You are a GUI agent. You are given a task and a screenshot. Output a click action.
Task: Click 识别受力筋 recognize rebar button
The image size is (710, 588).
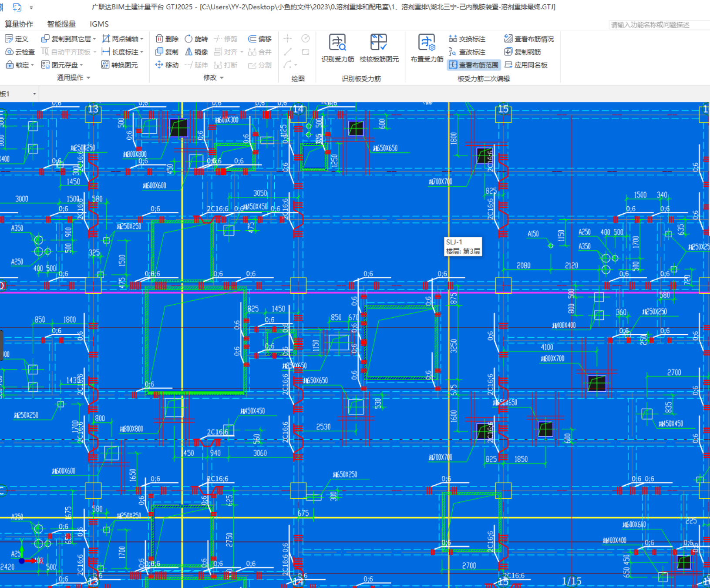coord(338,48)
